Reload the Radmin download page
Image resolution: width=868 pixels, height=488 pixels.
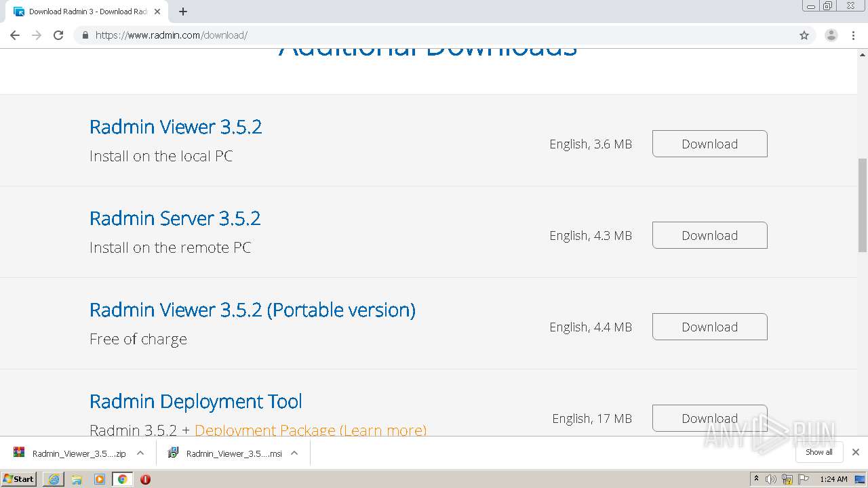58,35
